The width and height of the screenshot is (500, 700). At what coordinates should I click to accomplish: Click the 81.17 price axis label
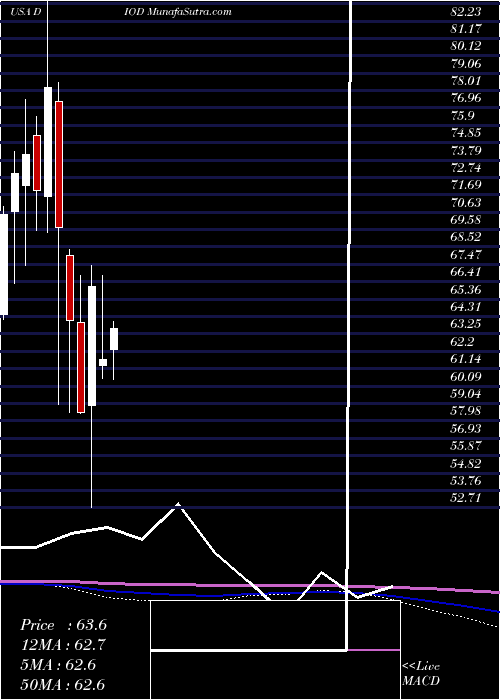pos(465,29)
